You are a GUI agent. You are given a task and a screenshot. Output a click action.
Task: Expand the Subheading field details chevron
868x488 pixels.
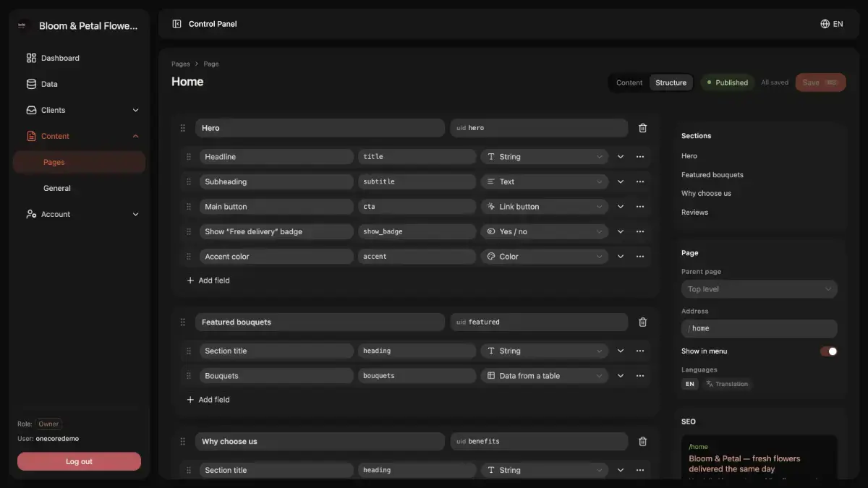(621, 181)
